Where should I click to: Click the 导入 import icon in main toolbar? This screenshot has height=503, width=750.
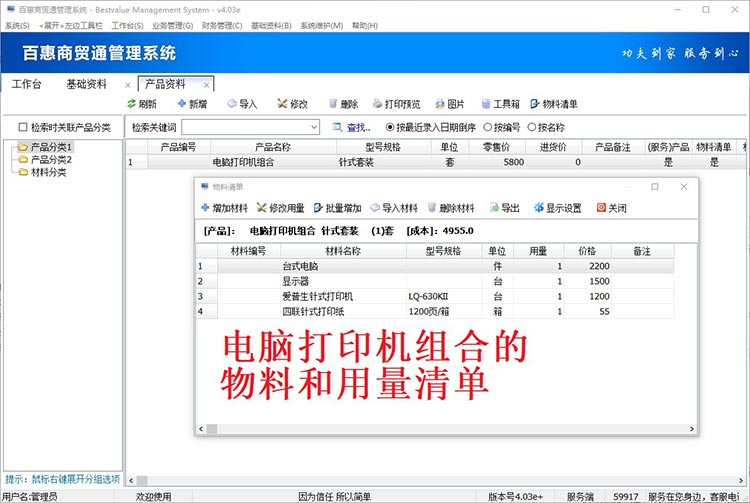[x=232, y=104]
